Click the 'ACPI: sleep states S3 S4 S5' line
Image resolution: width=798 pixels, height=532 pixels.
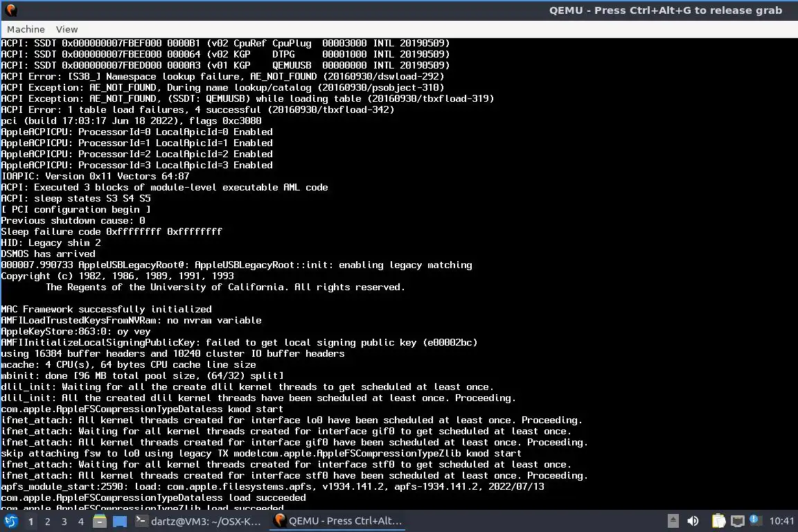coord(76,198)
